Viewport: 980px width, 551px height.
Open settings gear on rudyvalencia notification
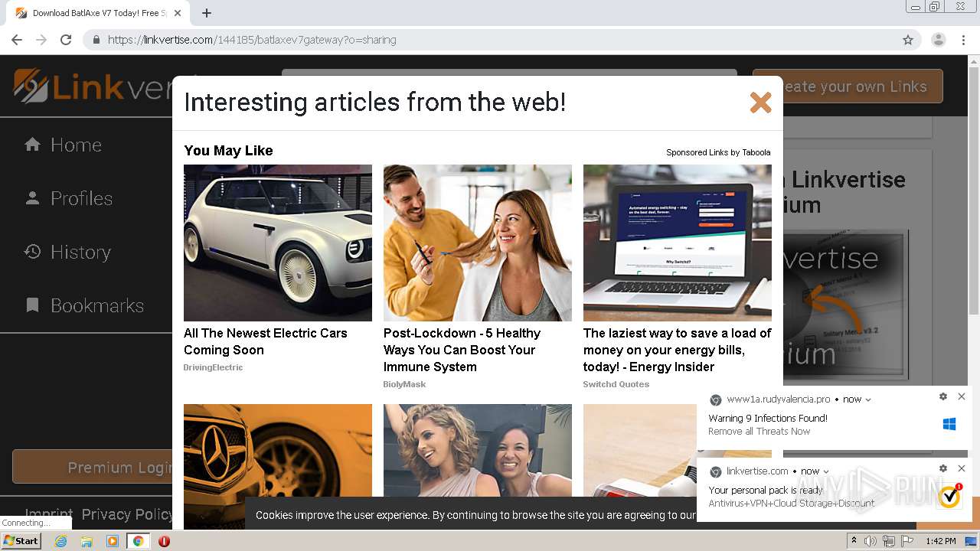point(943,396)
